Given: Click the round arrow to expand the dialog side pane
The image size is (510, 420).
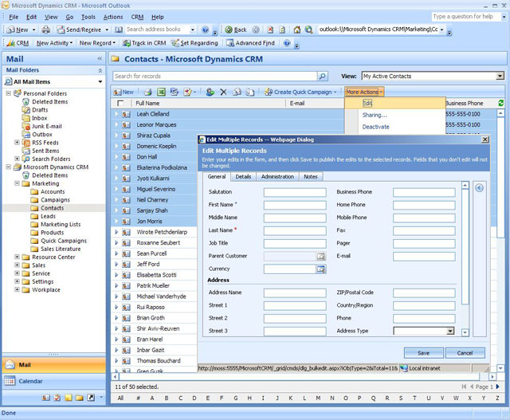Looking at the screenshot, I should 479,188.
